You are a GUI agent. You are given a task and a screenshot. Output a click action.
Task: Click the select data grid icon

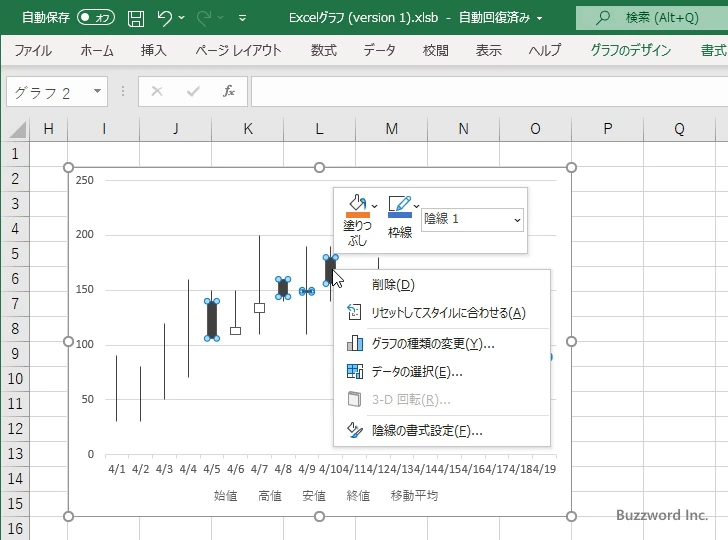355,371
